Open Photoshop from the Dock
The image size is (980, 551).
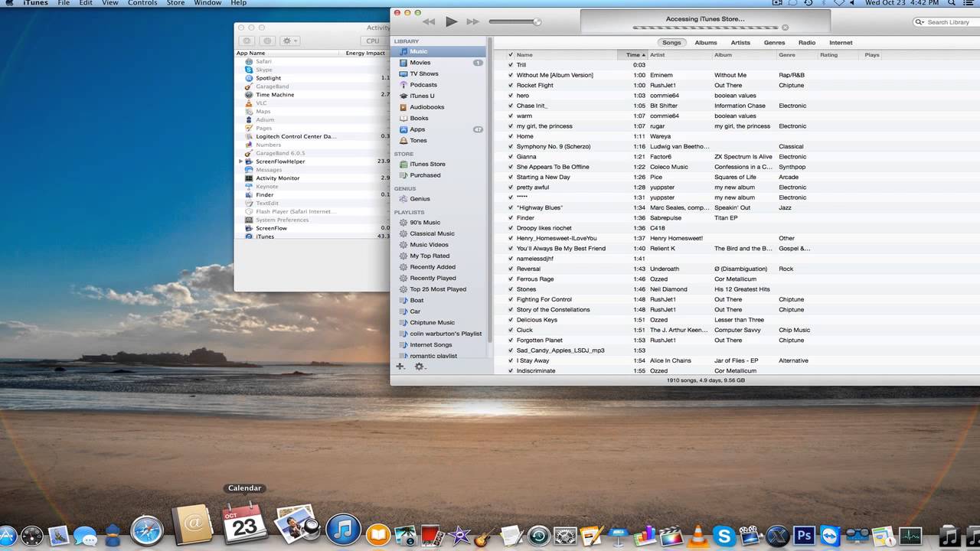tap(804, 536)
